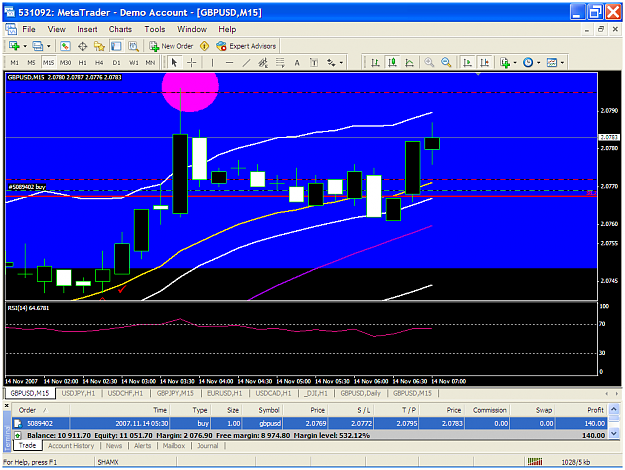Open the Periodicity clock icon
The width and height of the screenshot is (625, 470).
528,63
